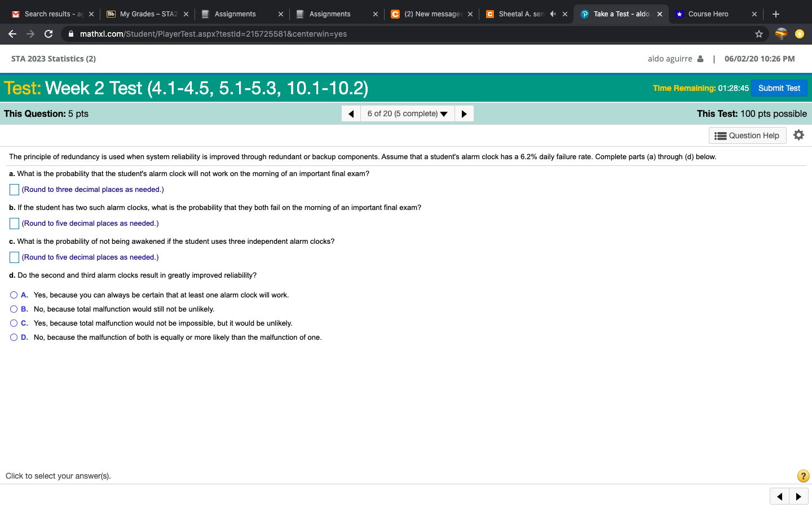
Task: Click the settings gear next to Question Help
Action: tap(798, 135)
